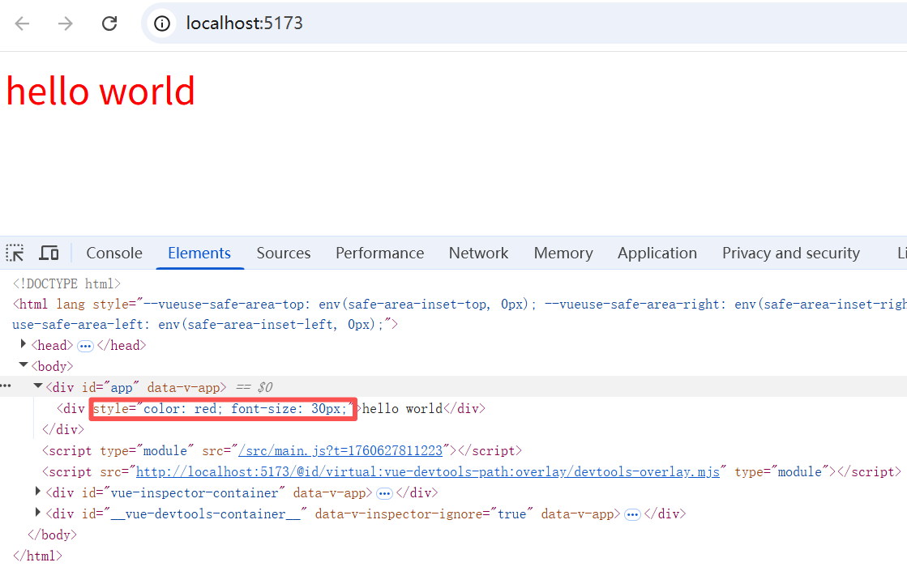The width and height of the screenshot is (907, 588).
Task: Show __vue-devtools-container__ collapsed contents ellipsis
Action: coord(632,514)
